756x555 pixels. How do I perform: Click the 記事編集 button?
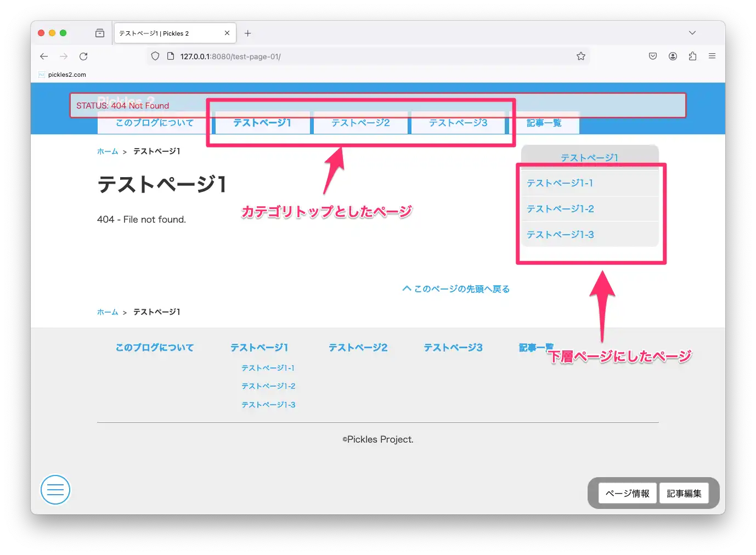coord(684,494)
